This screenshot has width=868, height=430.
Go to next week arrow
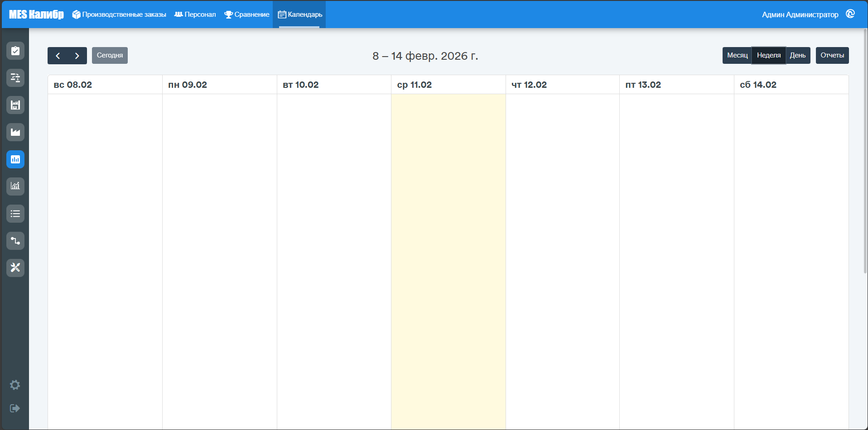pos(77,56)
